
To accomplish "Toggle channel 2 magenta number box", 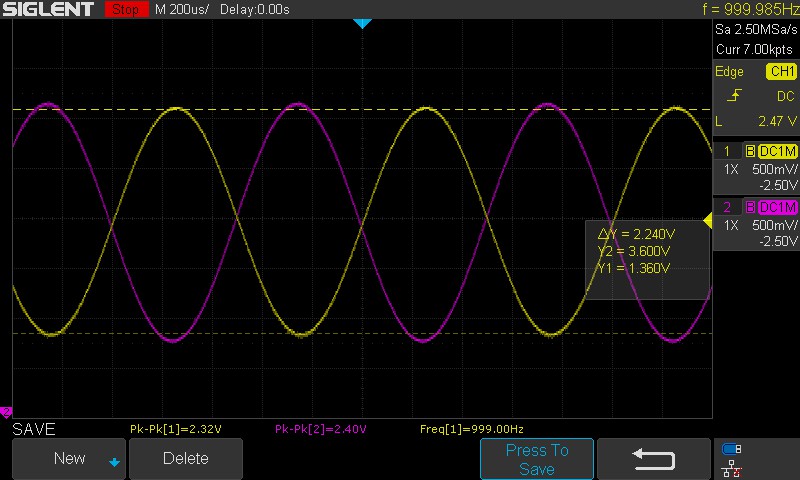I will tap(727, 207).
